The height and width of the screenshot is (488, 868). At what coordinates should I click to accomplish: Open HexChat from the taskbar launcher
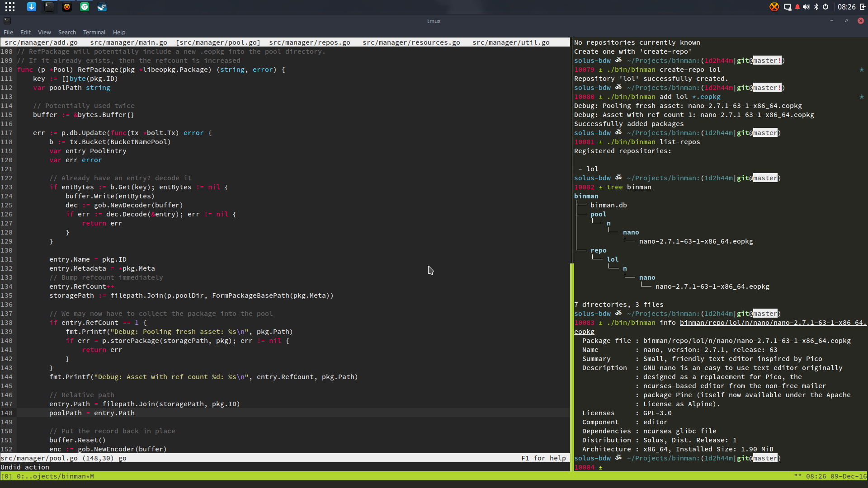67,7
